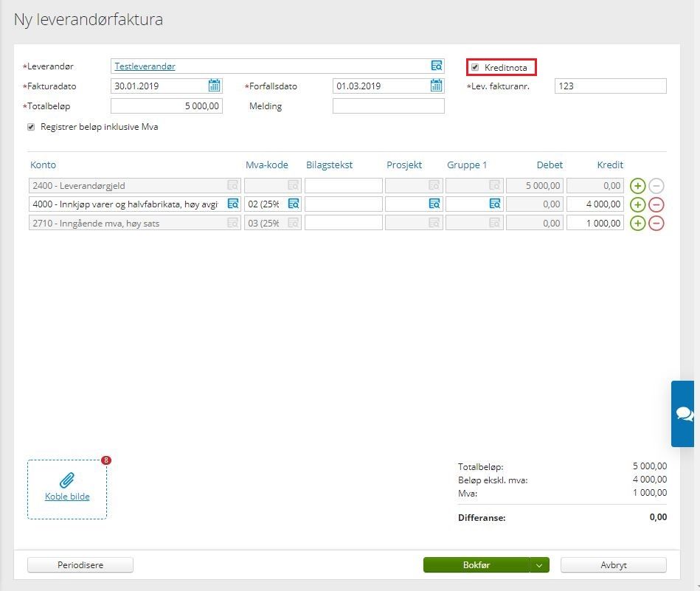This screenshot has width=700, height=591.
Task: Click the Lev. fakturanr. field with 123
Action: 610,86
